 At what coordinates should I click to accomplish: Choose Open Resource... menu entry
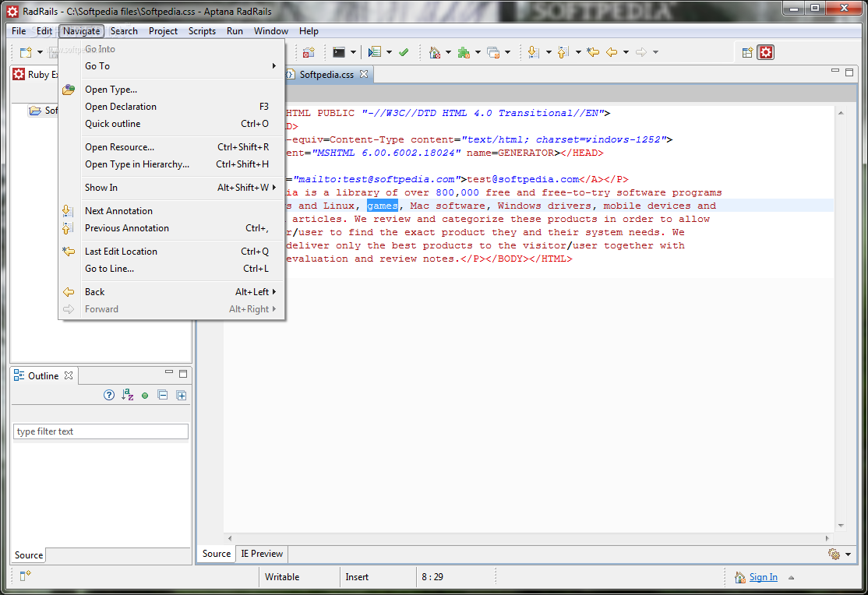point(171,147)
